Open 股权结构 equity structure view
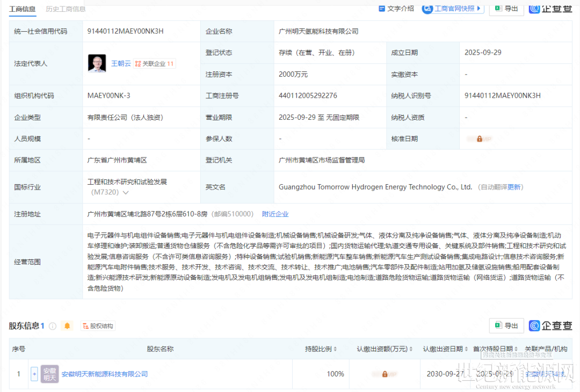Image resolution: width=580 pixels, height=392 pixels. 98,326
